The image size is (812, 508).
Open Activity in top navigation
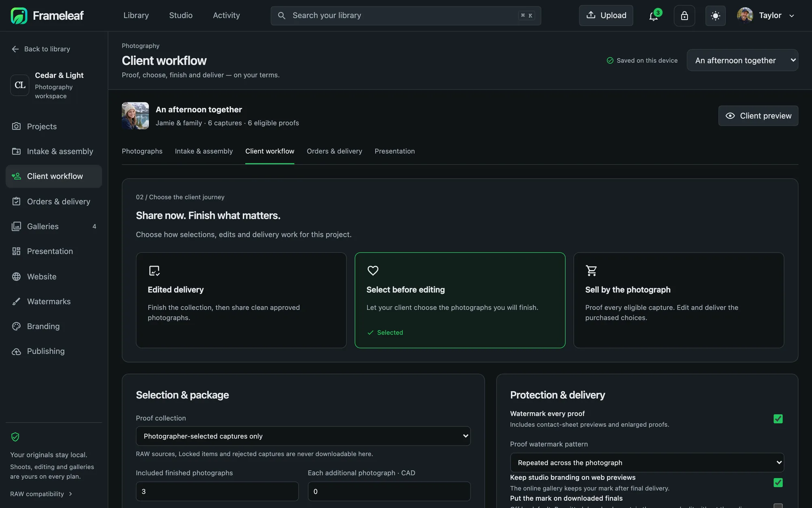227,15
